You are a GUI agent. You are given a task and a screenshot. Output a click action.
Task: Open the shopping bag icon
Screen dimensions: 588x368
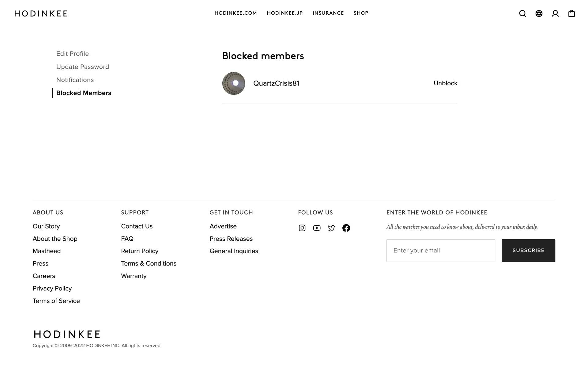click(571, 13)
